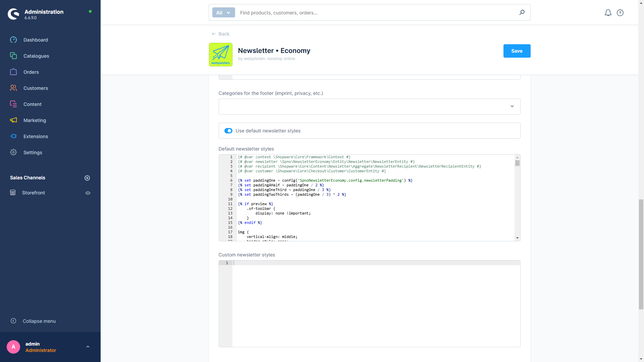Viewport: 644px width, 362px height.
Task: Toggle the Storefront visibility eye icon
Action: [x=88, y=193]
